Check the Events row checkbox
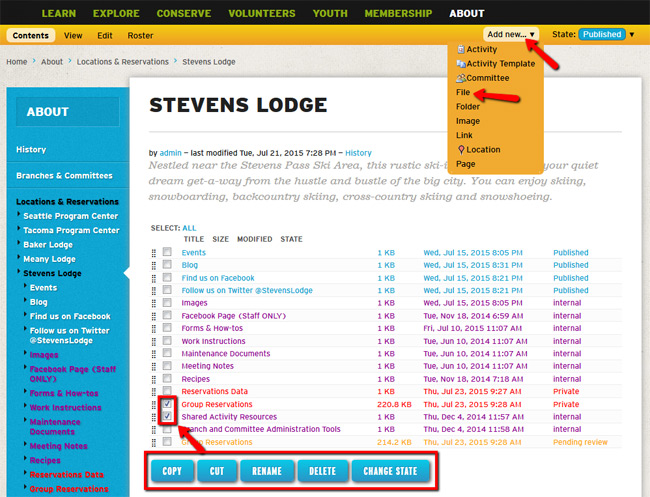650x497 pixels. 167,253
